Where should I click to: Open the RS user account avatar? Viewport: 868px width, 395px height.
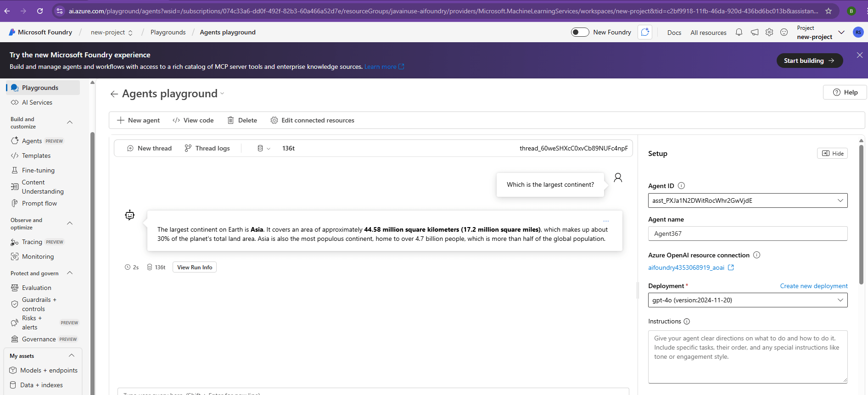point(858,32)
